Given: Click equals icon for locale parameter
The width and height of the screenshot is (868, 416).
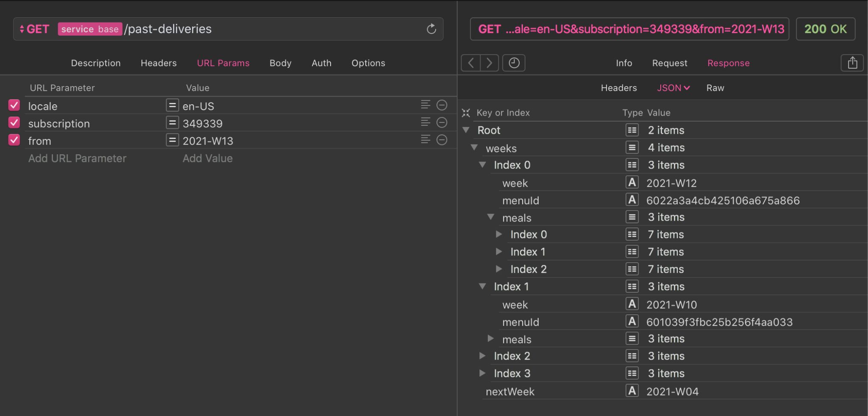Looking at the screenshot, I should point(172,105).
